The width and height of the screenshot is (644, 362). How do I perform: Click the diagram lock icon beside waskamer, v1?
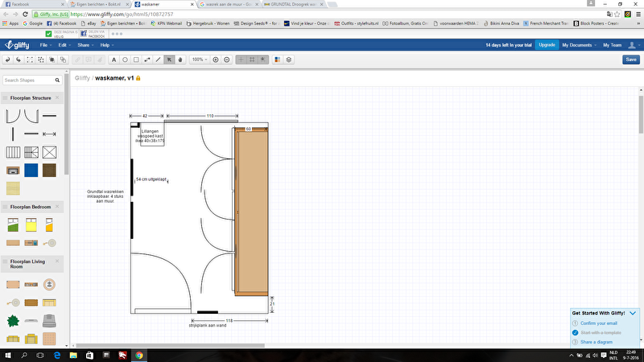[138, 78]
